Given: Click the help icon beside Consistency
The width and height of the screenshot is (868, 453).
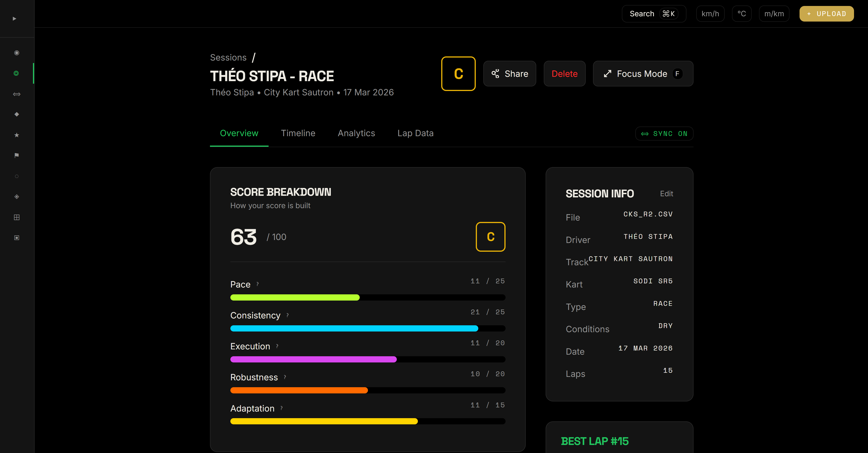Looking at the screenshot, I should tap(287, 315).
